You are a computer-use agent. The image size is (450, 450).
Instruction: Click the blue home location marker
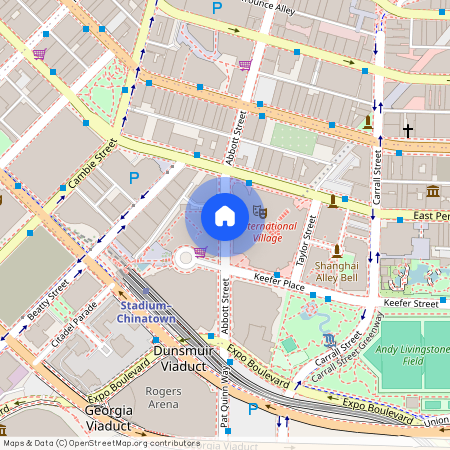[x=225, y=217]
